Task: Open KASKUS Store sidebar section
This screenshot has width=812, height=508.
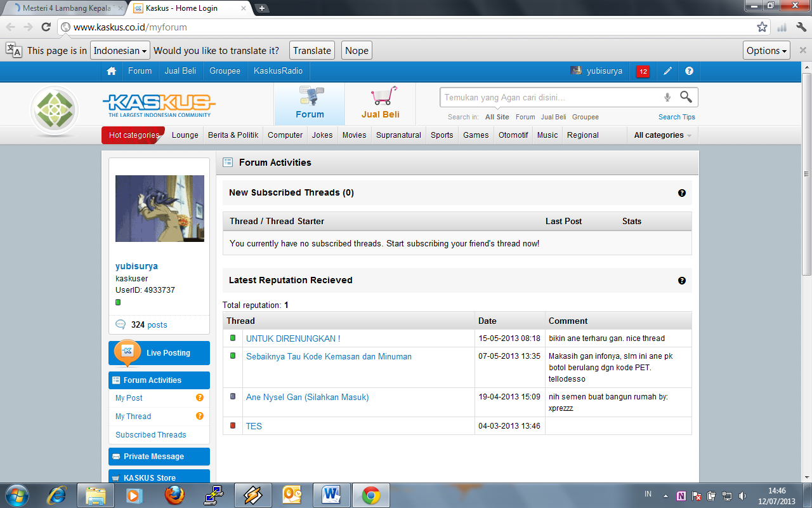Action: (159, 476)
